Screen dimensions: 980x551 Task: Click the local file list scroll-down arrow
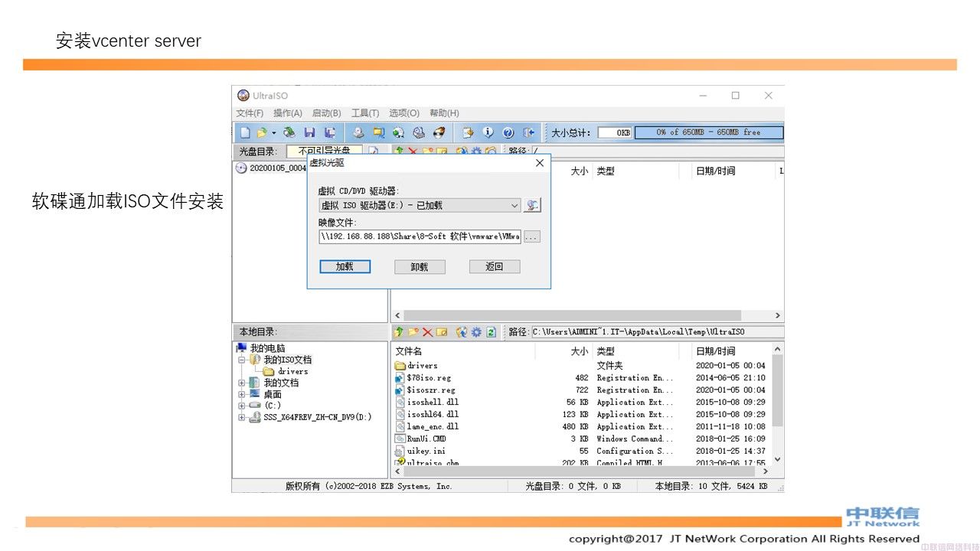(778, 459)
